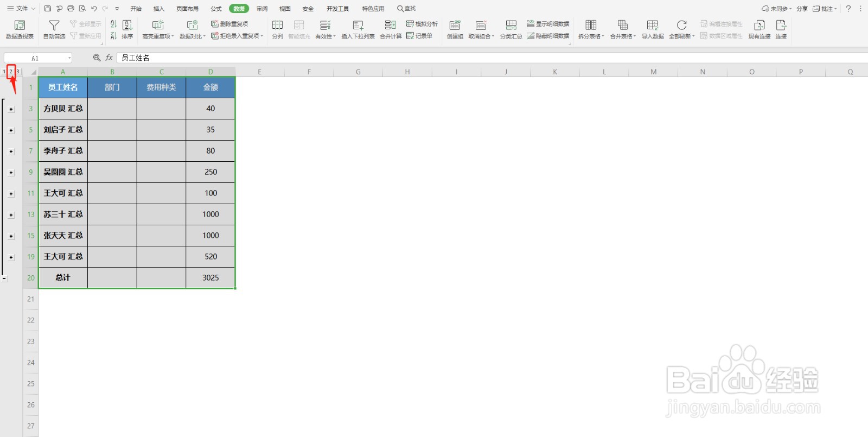Click the Save icon in quick toolbar

(x=48, y=9)
